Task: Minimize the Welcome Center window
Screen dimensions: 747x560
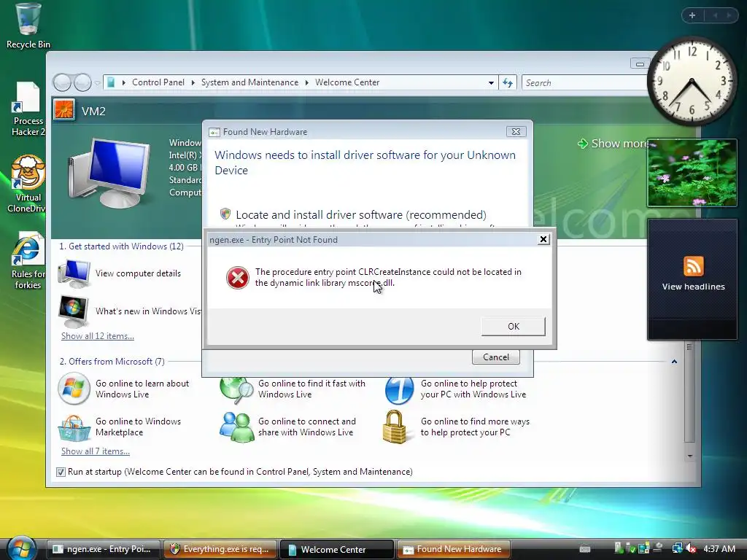Action: click(x=640, y=64)
